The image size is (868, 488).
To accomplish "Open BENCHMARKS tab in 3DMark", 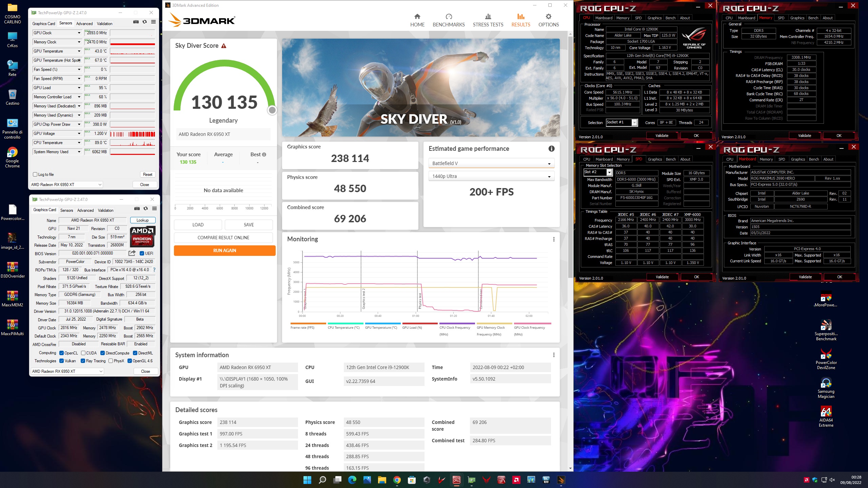I will [449, 20].
